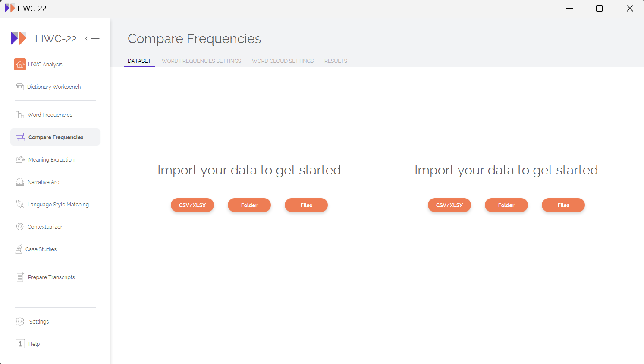Collapse the sidebar with the hamburger toggle

click(93, 38)
